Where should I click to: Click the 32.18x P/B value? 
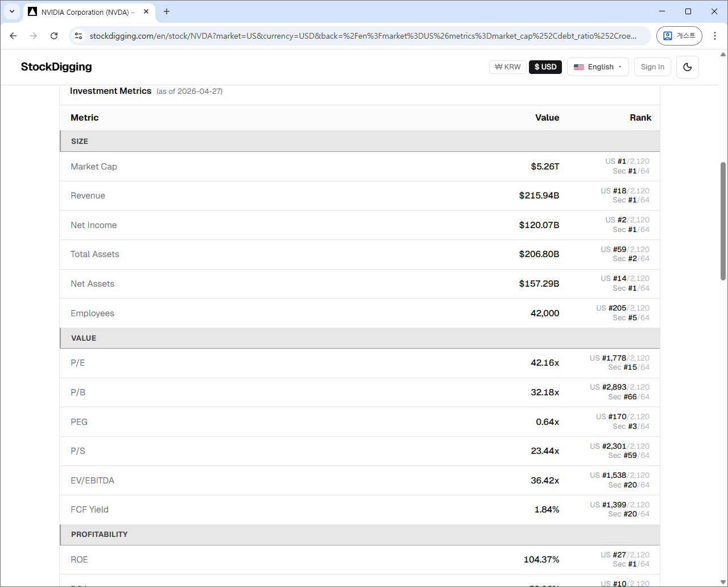pyautogui.click(x=545, y=392)
